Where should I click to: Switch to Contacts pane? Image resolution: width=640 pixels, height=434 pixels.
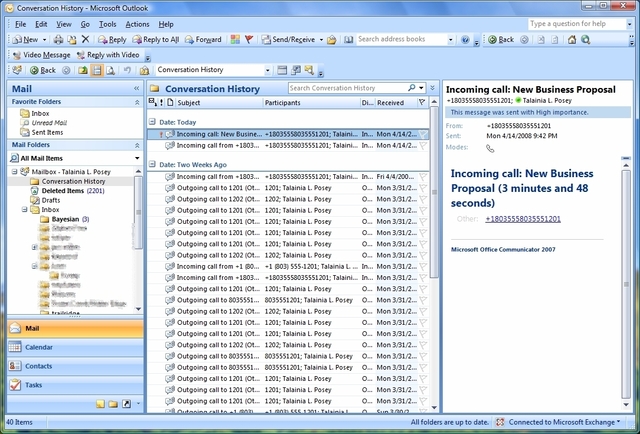(76, 366)
